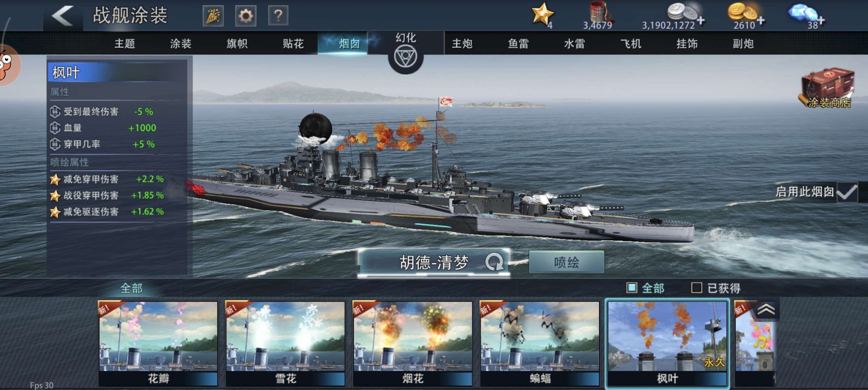Switch to the 涂装 tab
The height and width of the screenshot is (390, 868).
pyautogui.click(x=181, y=44)
